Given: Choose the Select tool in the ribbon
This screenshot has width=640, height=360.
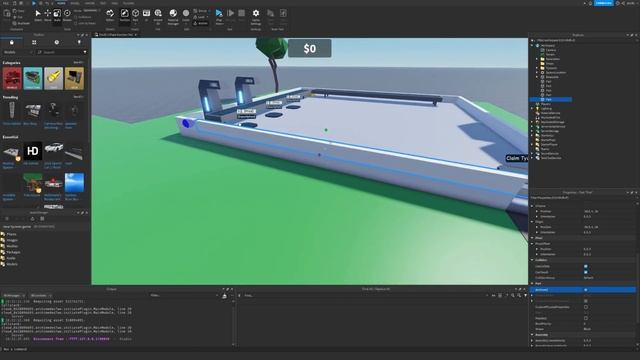Looking at the screenshot, I should [38, 15].
